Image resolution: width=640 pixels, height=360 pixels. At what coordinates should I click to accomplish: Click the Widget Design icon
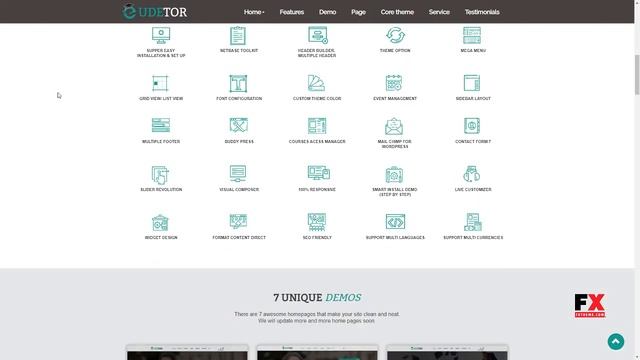coord(160,223)
